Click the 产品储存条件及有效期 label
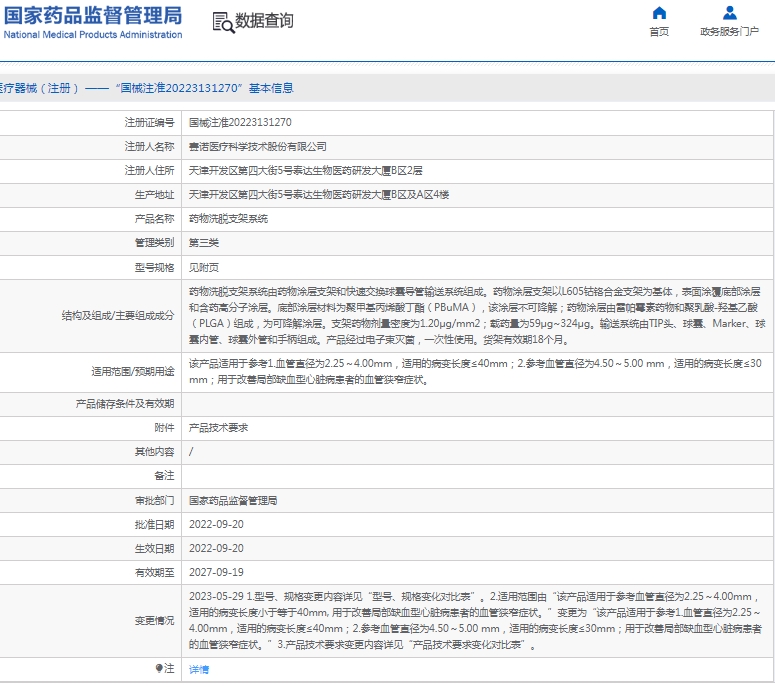 point(125,404)
